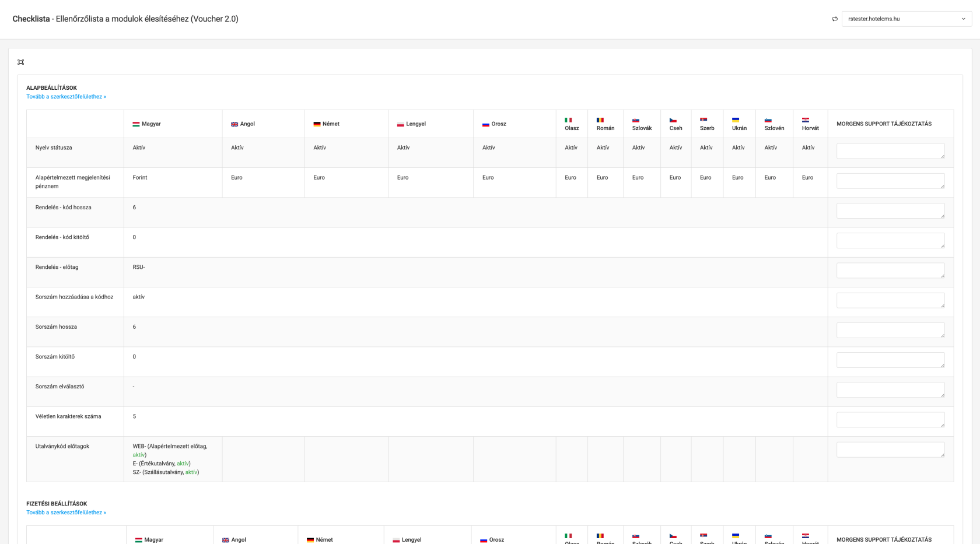Click the Russian flag icon next to Orosz
The image size is (980, 544).
485,124
